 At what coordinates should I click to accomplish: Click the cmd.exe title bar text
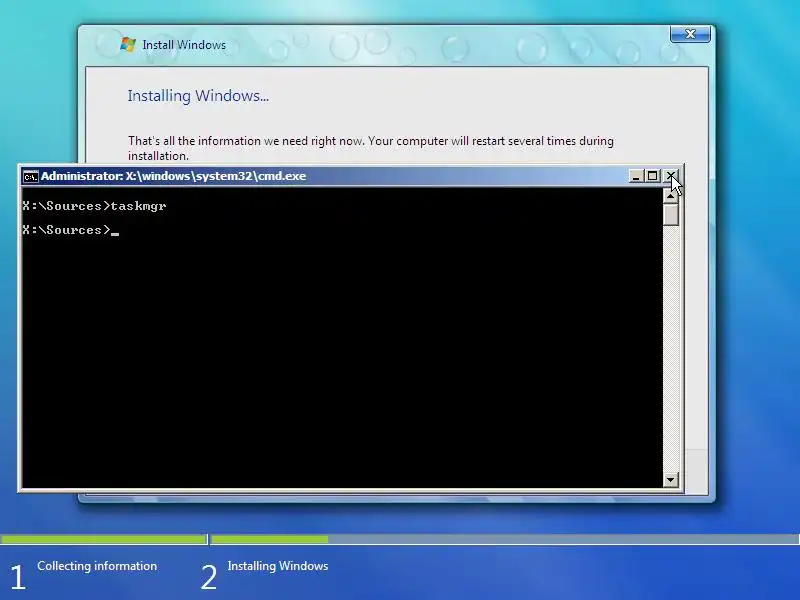(x=173, y=176)
